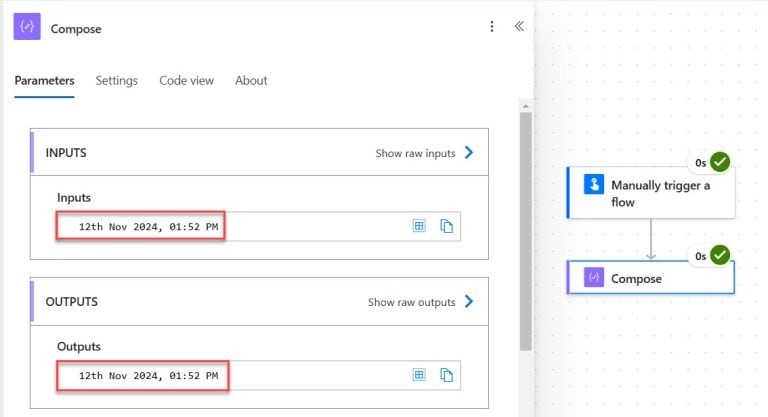The height and width of the screenshot is (417, 768).
Task: Click the Outputs date value field
Action: (148, 376)
